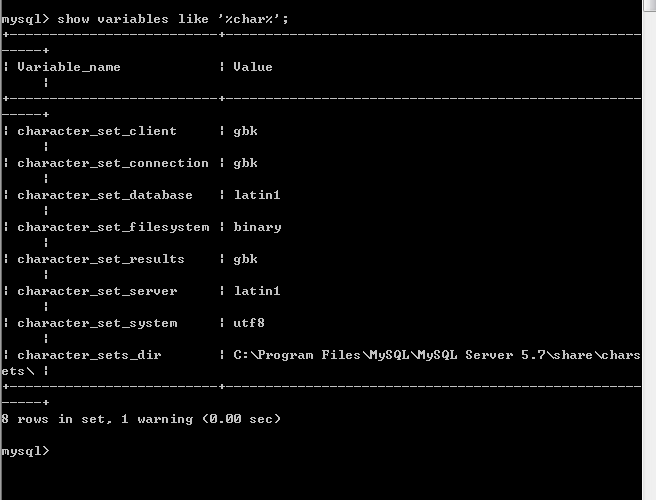Screen dimensions: 656x500
Task: Click the binary value text
Action: 257,227
